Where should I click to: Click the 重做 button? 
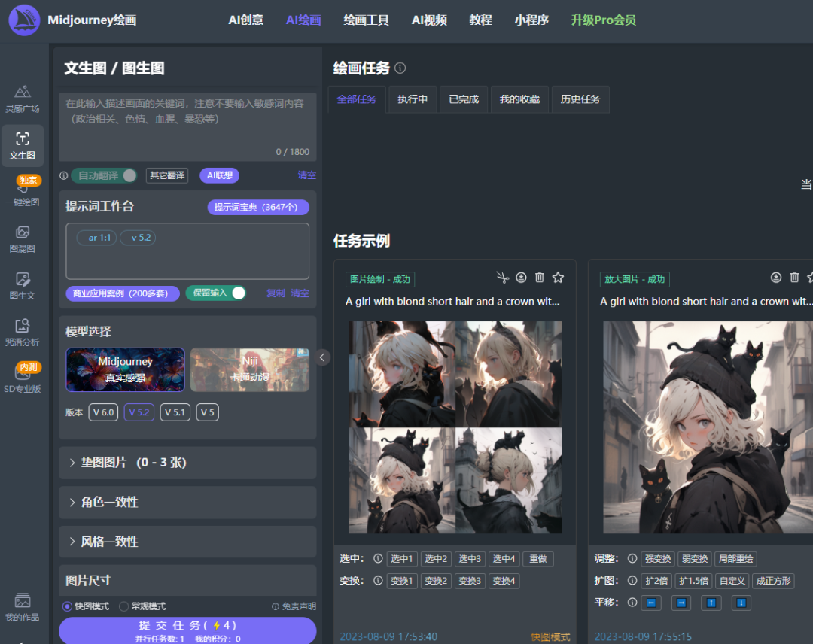click(538, 559)
